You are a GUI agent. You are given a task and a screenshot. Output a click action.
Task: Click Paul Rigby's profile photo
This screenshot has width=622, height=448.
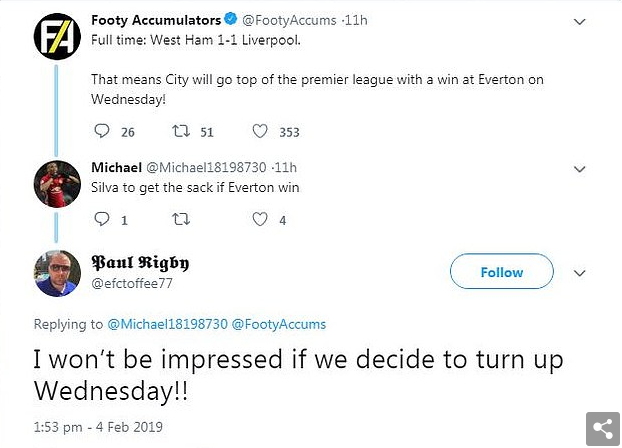pyautogui.click(x=56, y=273)
